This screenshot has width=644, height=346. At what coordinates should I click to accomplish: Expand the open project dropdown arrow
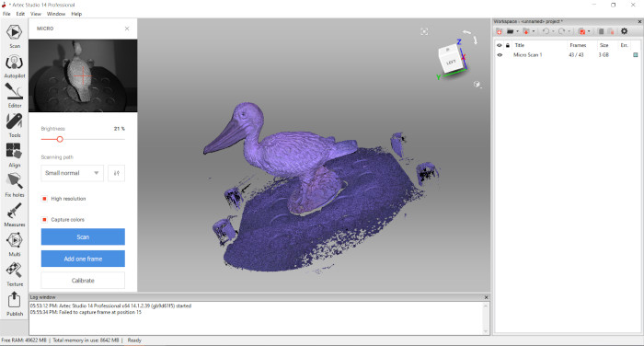tap(517, 31)
